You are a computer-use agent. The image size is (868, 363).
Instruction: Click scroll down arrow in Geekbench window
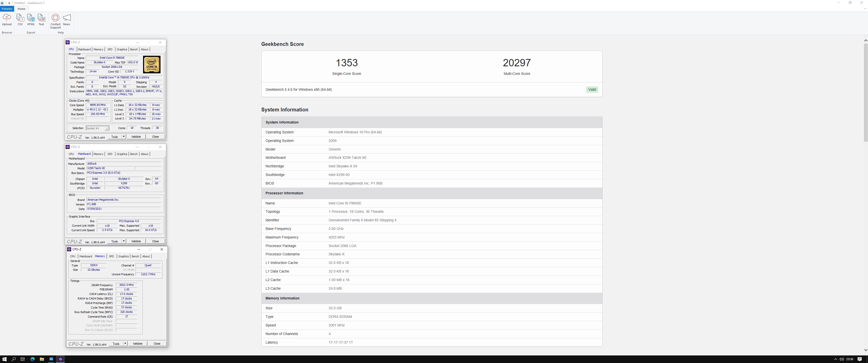click(x=865, y=350)
